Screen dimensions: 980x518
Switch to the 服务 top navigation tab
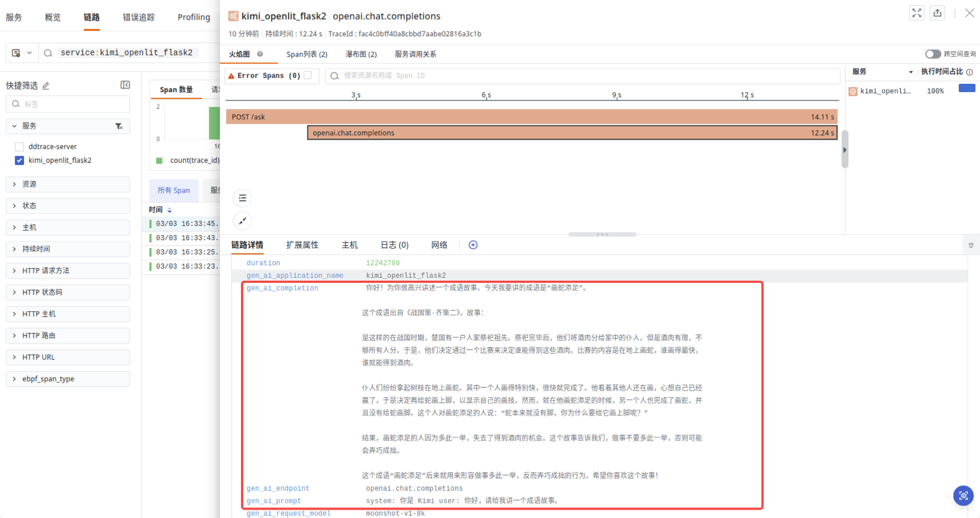click(x=14, y=17)
